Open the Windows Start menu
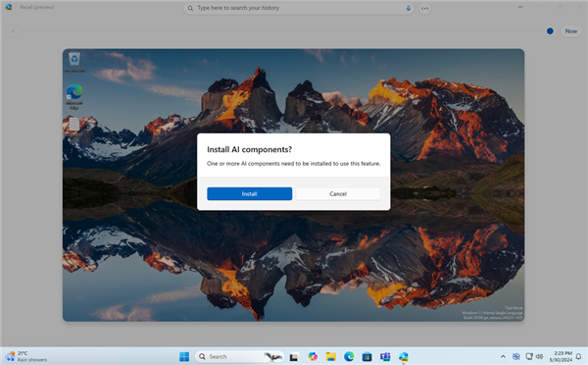588x365 pixels. (x=184, y=356)
